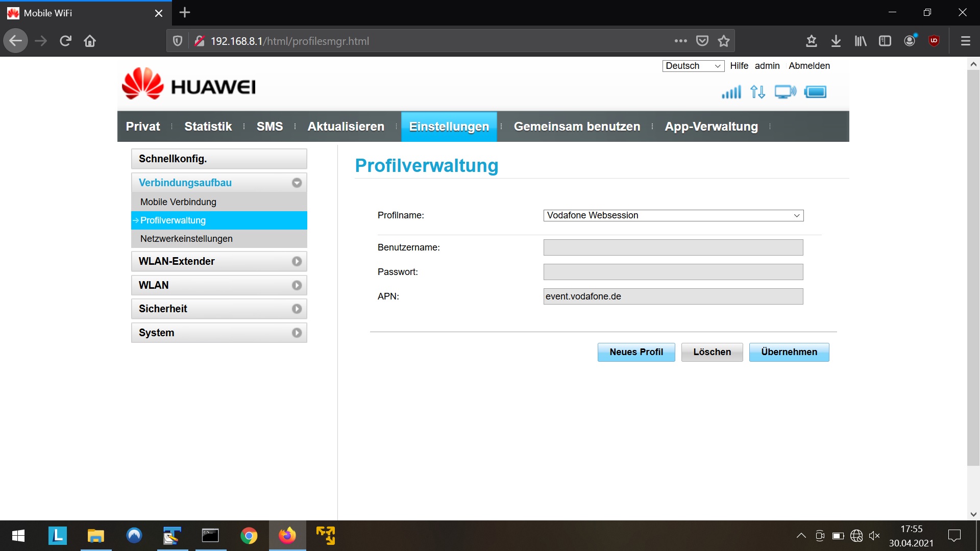Click the Passwort input field

click(x=673, y=272)
